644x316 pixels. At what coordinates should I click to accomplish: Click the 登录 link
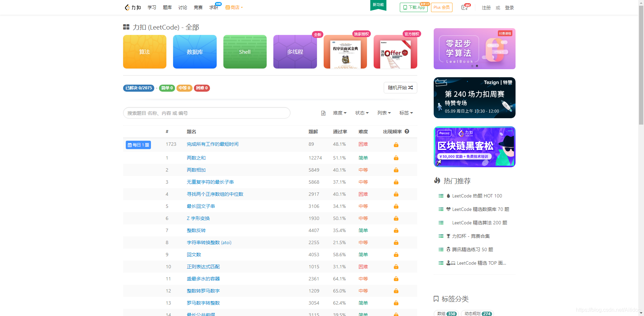(509, 8)
